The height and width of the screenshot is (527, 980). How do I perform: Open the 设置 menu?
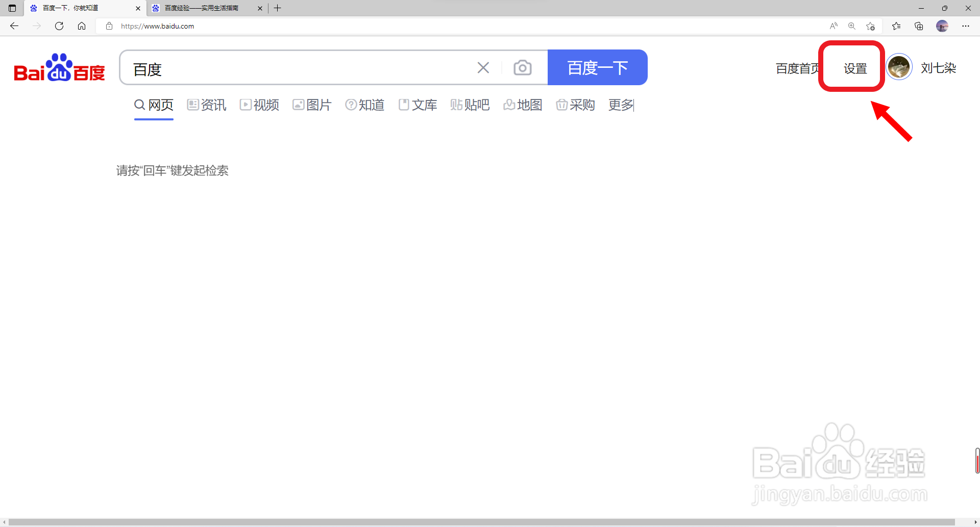coord(855,68)
